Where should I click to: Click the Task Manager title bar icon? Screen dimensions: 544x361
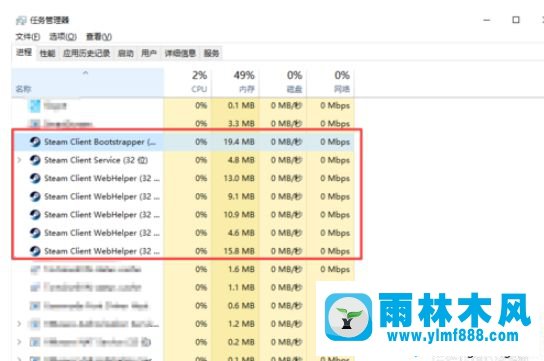pos(21,20)
